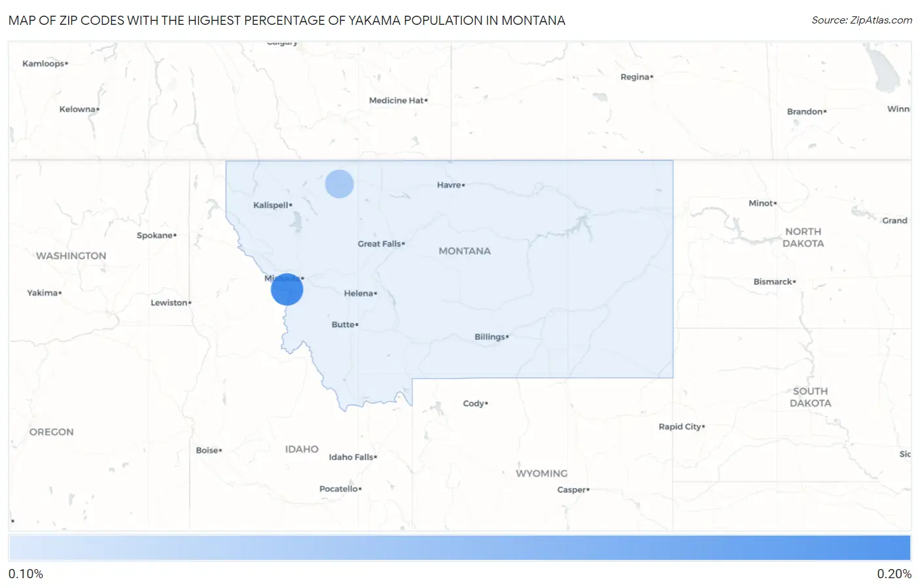Click the Boise city label
This screenshot has width=920, height=588.
coord(209,451)
